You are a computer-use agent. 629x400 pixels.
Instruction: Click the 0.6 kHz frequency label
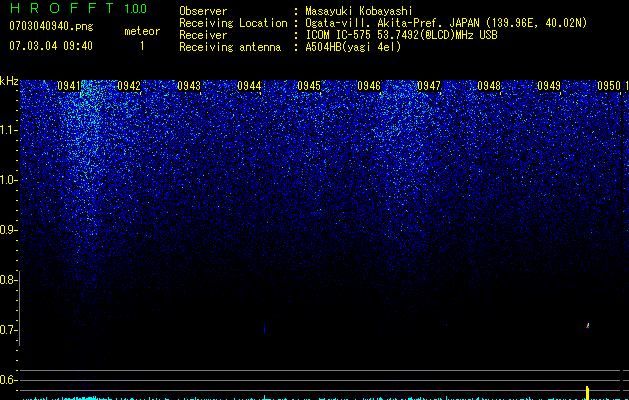(x=8, y=380)
